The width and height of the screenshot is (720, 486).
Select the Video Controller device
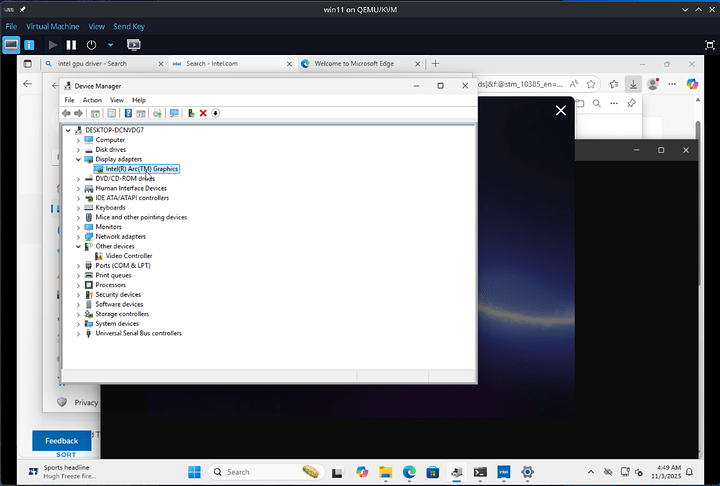(124, 256)
